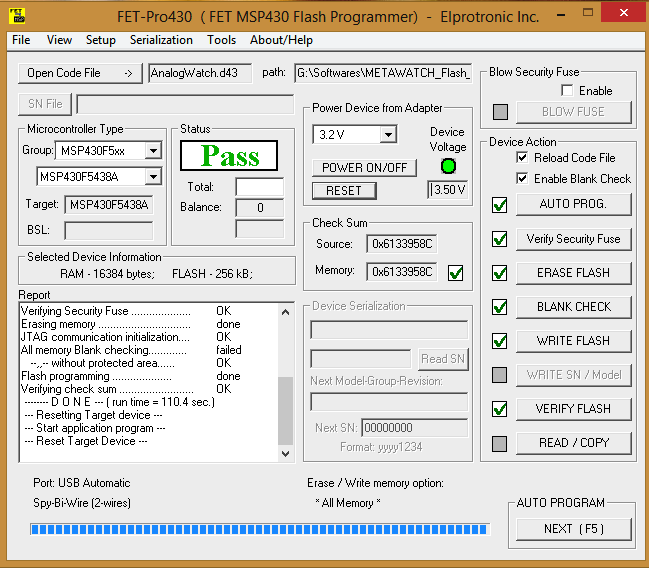The width and height of the screenshot is (649, 568).
Task: Click the green Device Voltage indicator light
Action: coord(448,166)
